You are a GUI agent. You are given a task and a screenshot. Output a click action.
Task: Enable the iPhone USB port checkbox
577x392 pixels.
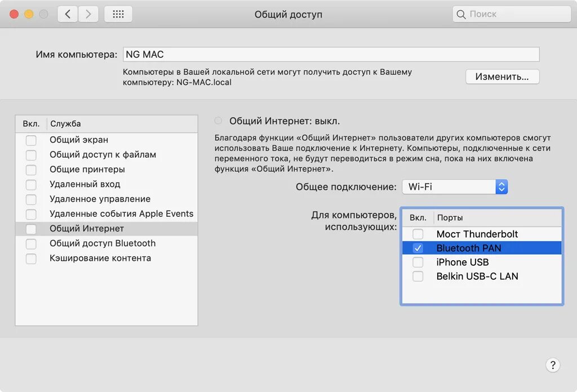418,262
